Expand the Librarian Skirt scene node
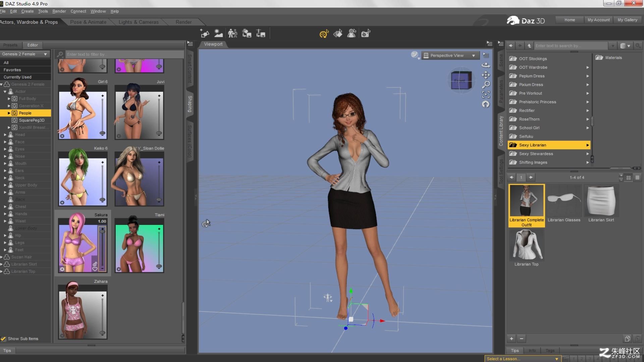644x362 pixels. coord(1,264)
